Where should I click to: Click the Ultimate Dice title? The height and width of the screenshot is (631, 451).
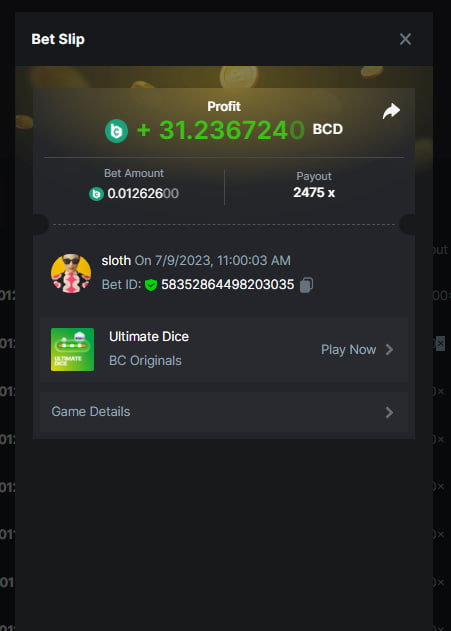click(149, 336)
